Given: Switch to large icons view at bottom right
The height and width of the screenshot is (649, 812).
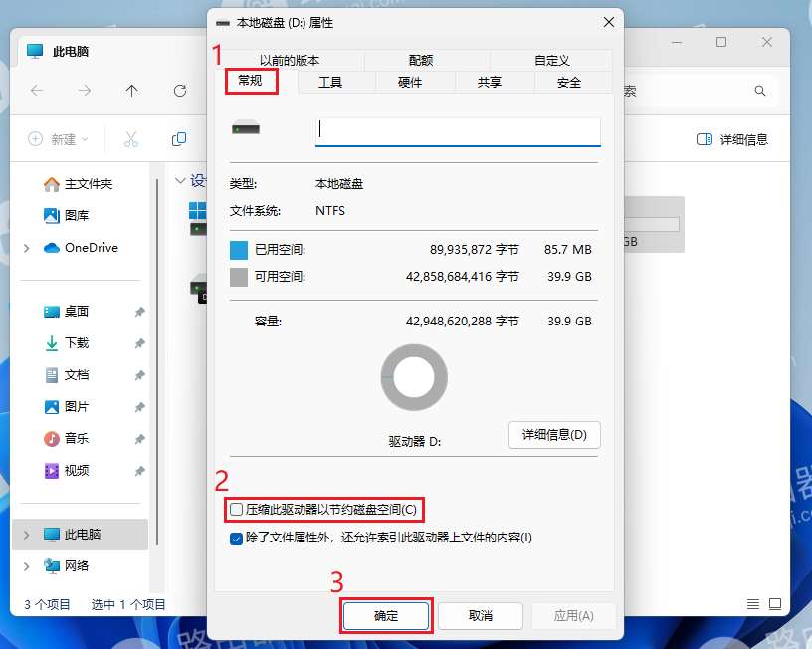Looking at the screenshot, I should [773, 603].
